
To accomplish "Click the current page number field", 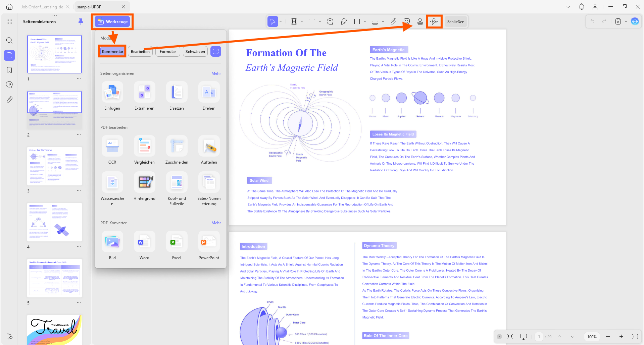I will (x=539, y=337).
